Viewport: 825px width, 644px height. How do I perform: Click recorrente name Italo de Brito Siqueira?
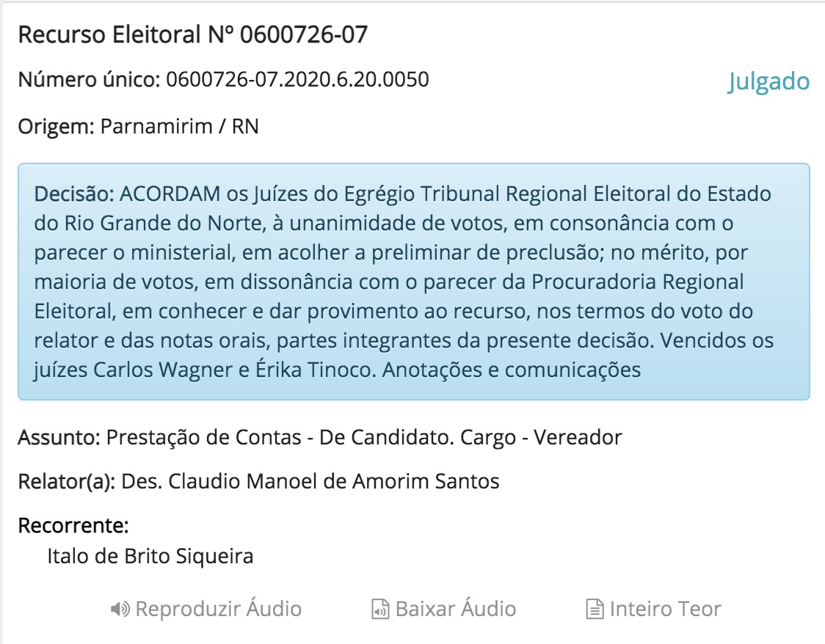150,556
